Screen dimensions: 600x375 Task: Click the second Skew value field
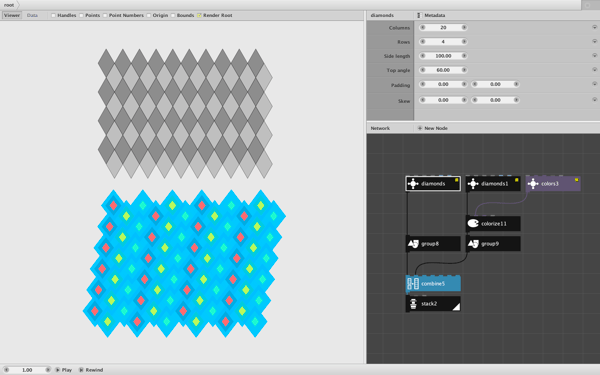(495, 100)
